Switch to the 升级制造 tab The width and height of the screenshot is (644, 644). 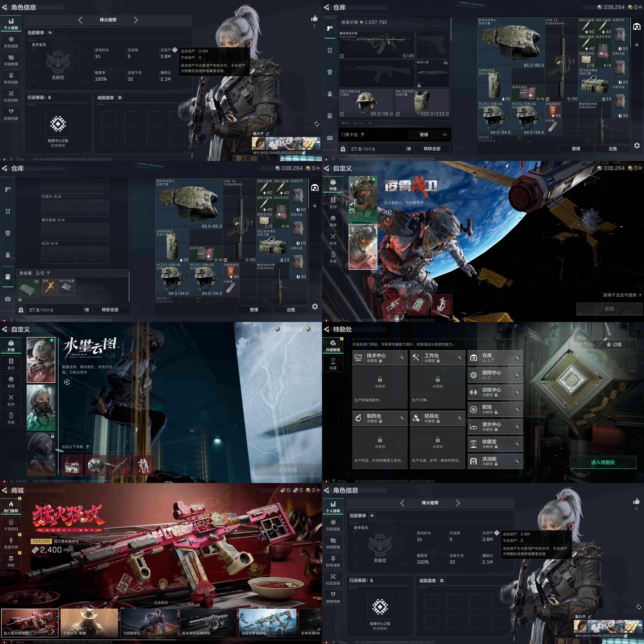click(333, 346)
